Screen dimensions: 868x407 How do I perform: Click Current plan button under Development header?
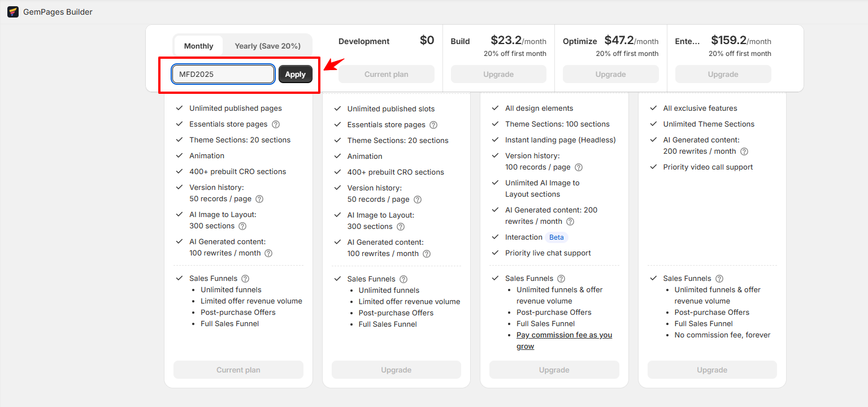pyautogui.click(x=386, y=74)
